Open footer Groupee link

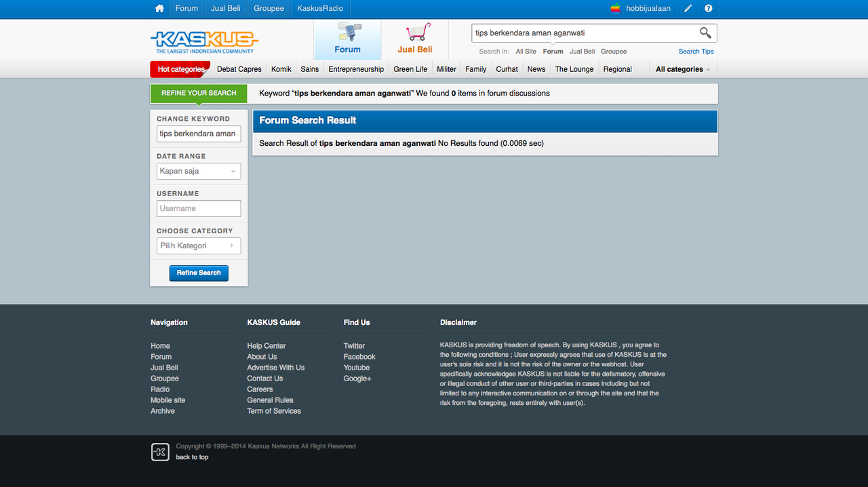(x=165, y=378)
